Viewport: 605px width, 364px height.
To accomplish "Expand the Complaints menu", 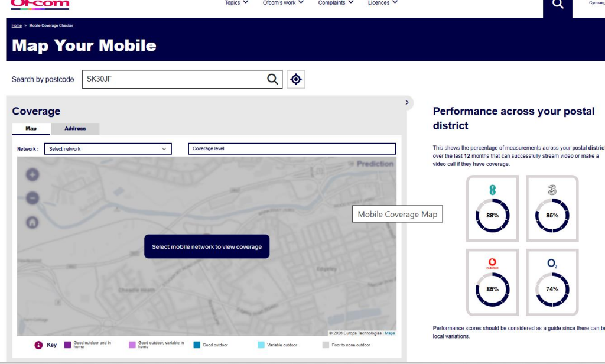I will [336, 3].
